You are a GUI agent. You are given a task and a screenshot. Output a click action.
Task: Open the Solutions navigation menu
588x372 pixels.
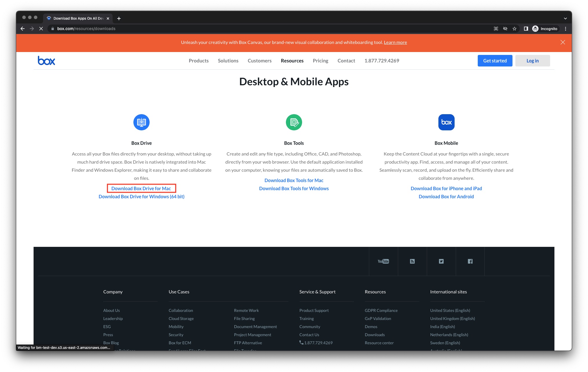tap(228, 61)
